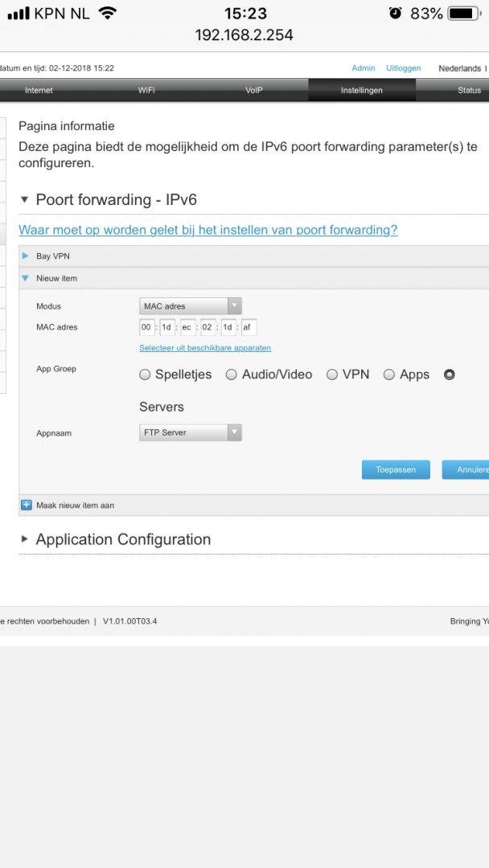This screenshot has height=868, width=489.
Task: Tap the battery icon in status bar
Action: (462, 14)
